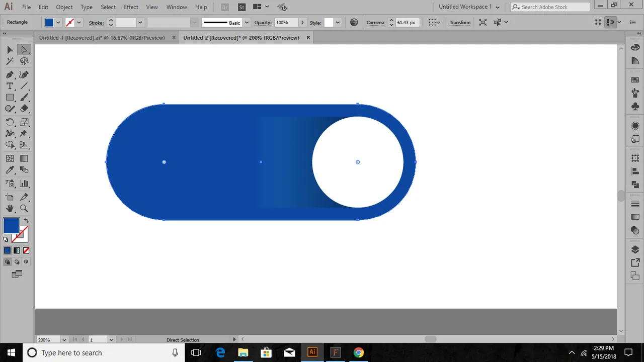Open the Symbols panel club icon
The width and height of the screenshot is (644, 362).
point(635,107)
